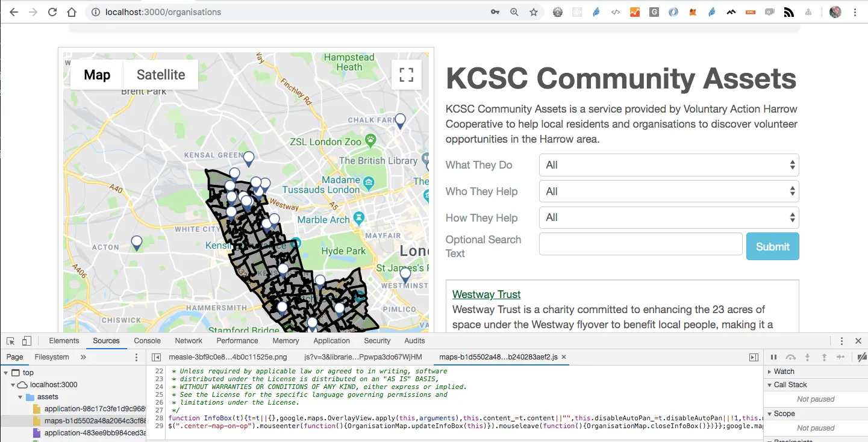Pause script execution in debugger
Screen dimensions: 868x442
[774, 357]
